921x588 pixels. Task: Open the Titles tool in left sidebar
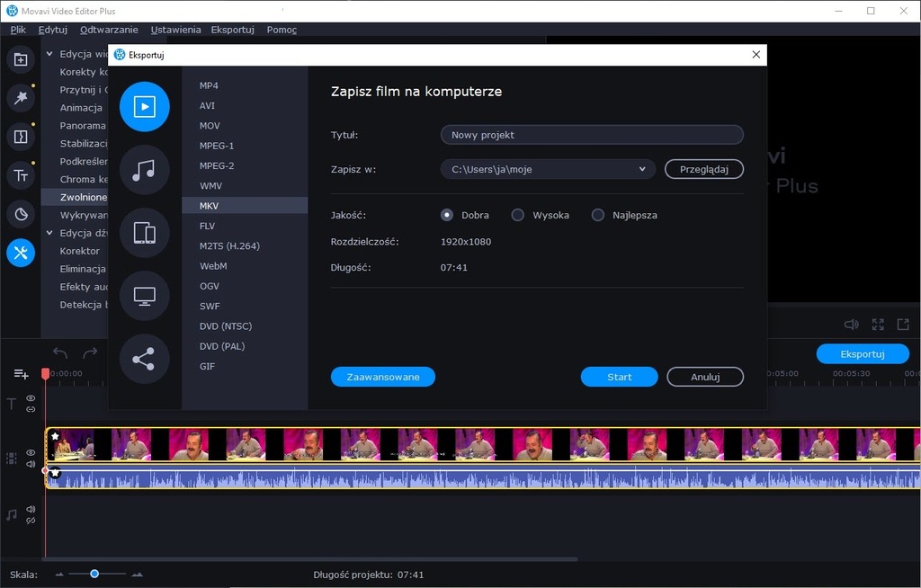(x=21, y=175)
